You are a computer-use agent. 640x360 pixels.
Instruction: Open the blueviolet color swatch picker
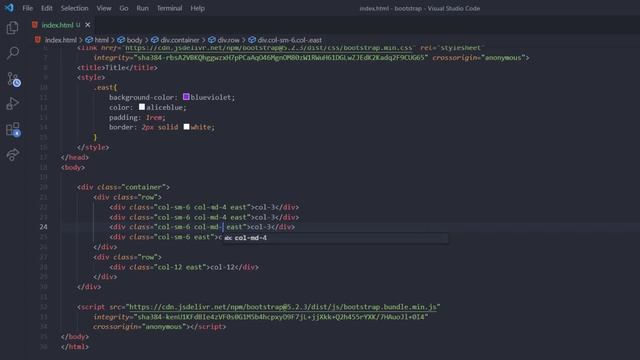coord(186,97)
